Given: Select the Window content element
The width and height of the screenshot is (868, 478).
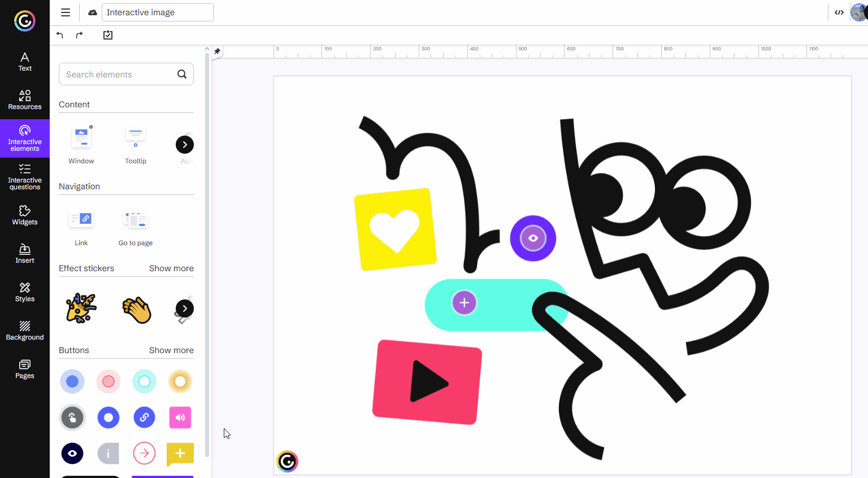Looking at the screenshot, I should tap(81, 145).
